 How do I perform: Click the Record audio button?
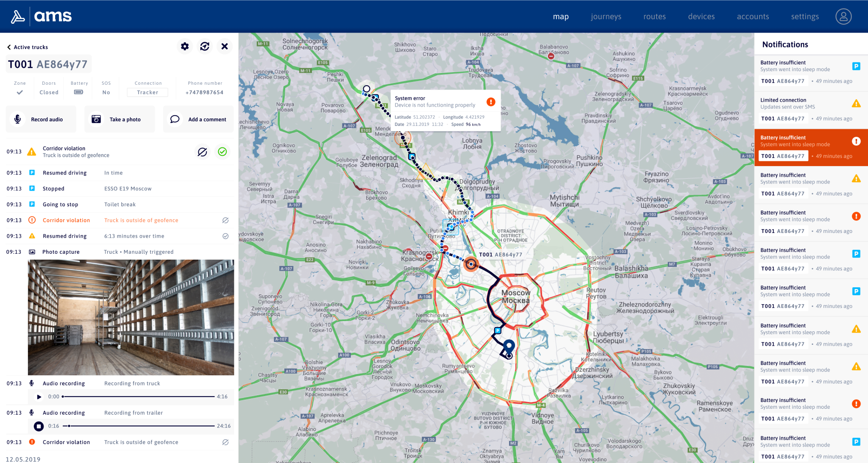pos(41,119)
